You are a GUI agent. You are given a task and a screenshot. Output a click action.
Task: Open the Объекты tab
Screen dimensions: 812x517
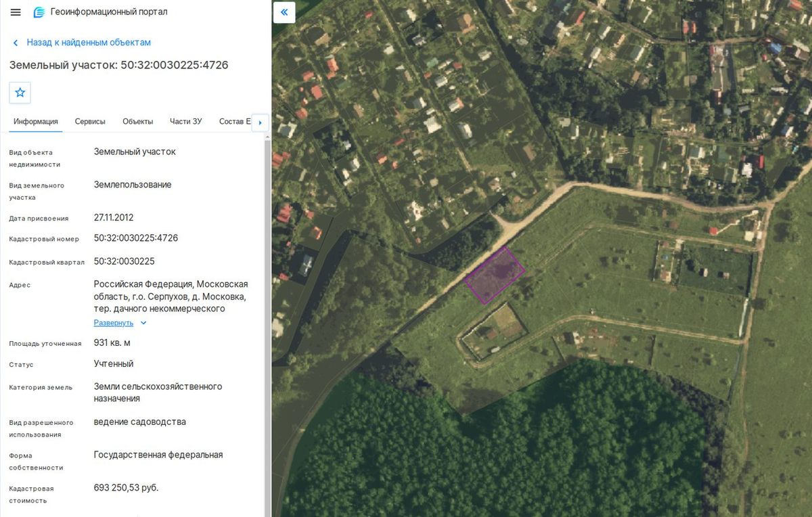pos(138,122)
